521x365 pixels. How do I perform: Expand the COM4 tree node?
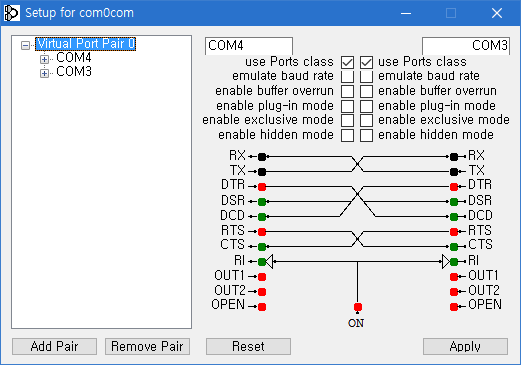click(x=44, y=59)
